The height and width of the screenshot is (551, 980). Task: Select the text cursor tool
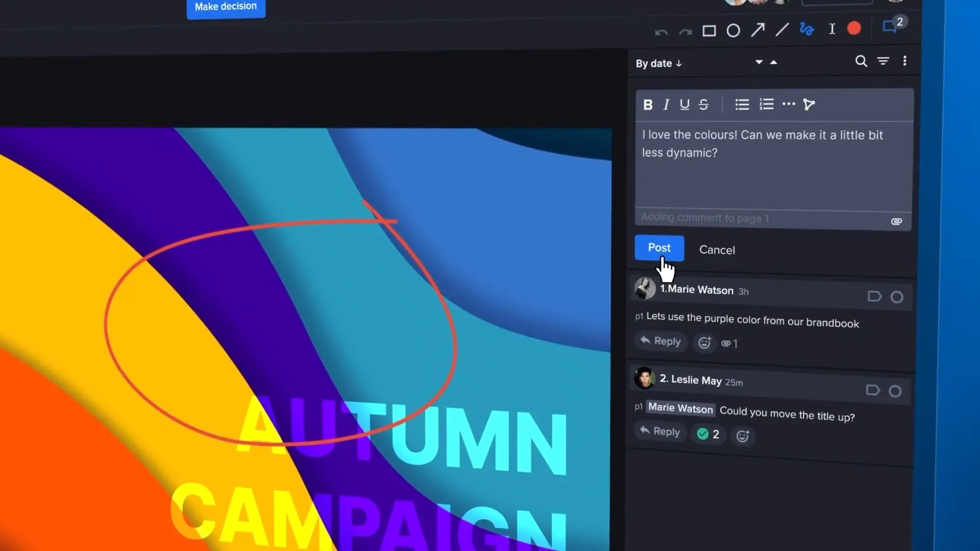pyautogui.click(x=832, y=29)
